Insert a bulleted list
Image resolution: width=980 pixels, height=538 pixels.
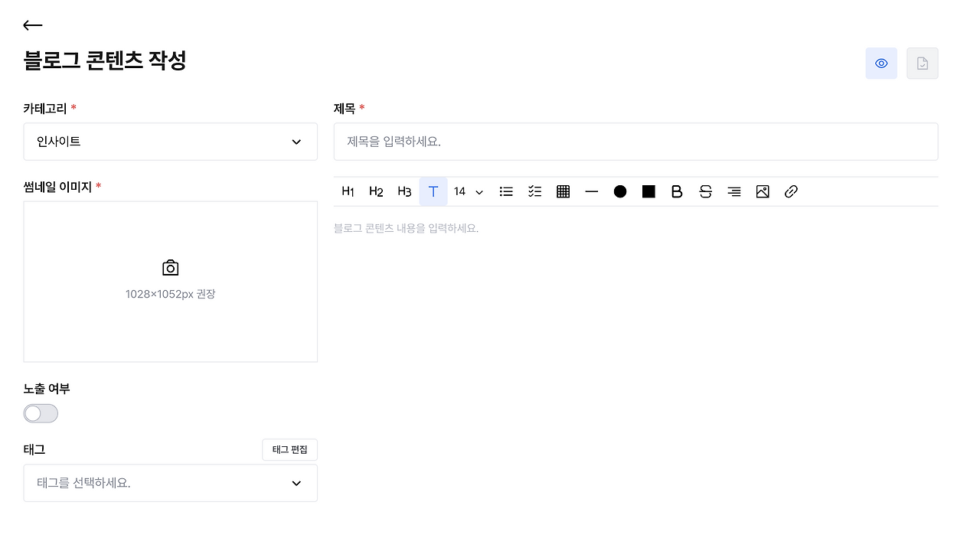(x=506, y=191)
